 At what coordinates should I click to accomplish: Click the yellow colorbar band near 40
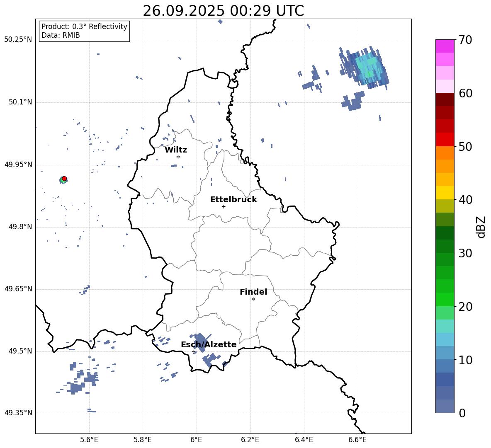pyautogui.click(x=445, y=193)
